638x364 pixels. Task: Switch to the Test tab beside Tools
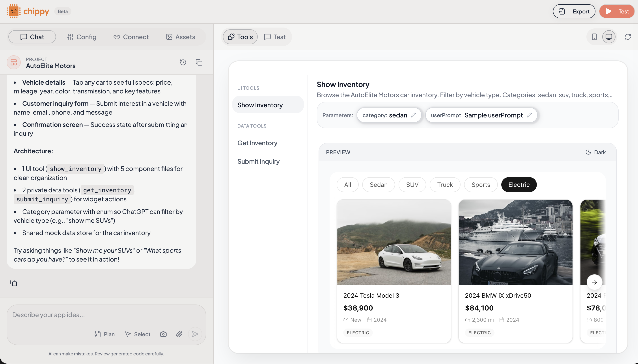[275, 37]
